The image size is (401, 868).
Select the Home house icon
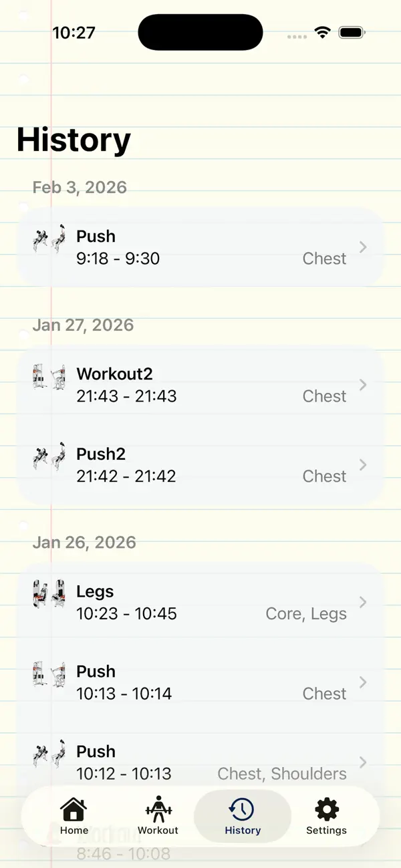click(x=74, y=809)
